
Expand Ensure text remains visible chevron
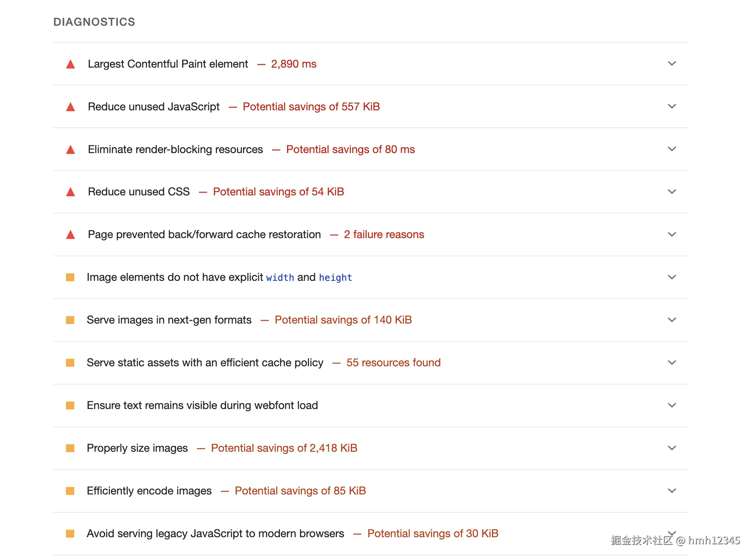(672, 405)
